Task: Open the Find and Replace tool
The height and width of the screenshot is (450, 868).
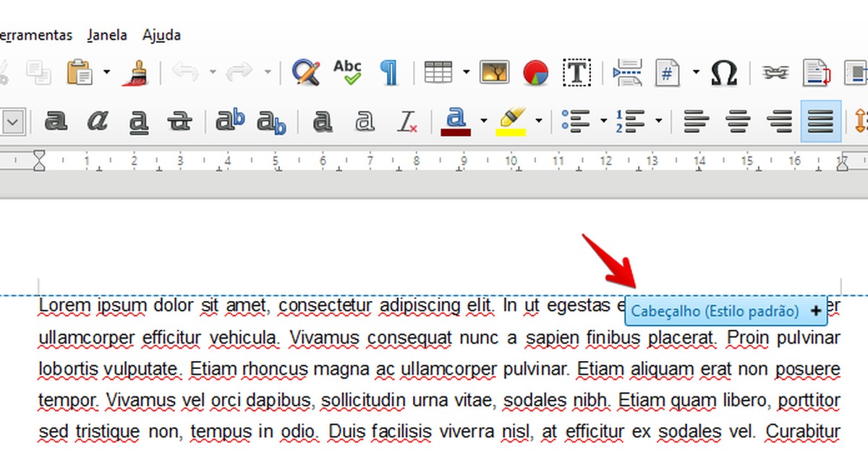Action: coord(305,72)
